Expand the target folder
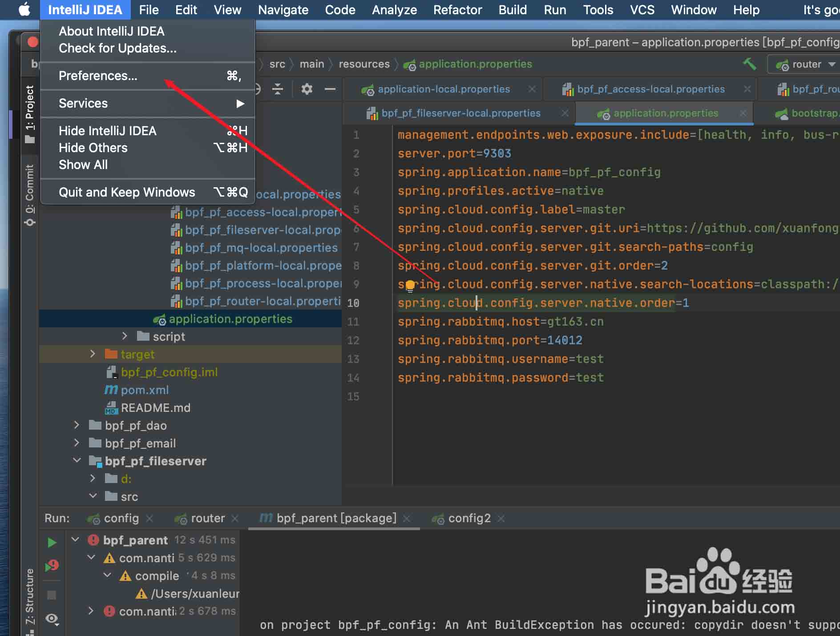The image size is (840, 636). coord(93,354)
